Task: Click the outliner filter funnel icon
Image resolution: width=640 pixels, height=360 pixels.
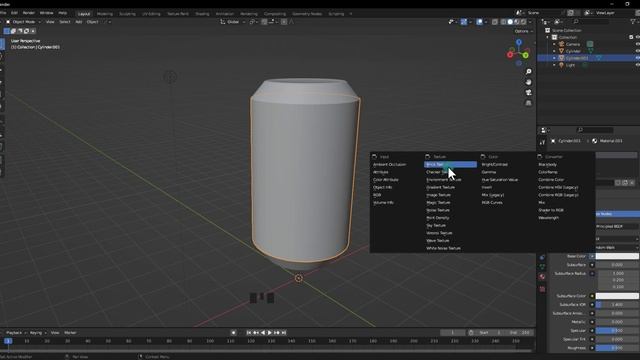Action: pyautogui.click(x=633, y=22)
